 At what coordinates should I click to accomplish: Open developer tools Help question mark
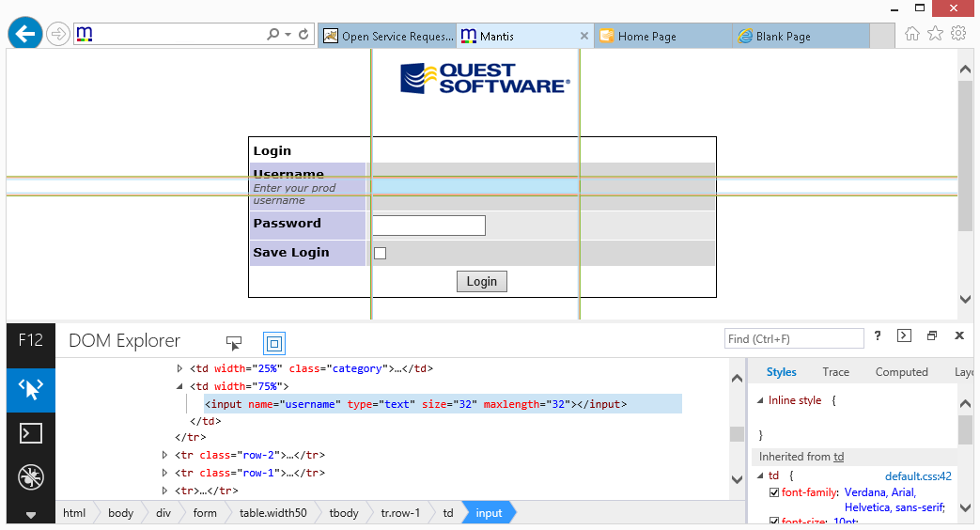[x=878, y=336]
